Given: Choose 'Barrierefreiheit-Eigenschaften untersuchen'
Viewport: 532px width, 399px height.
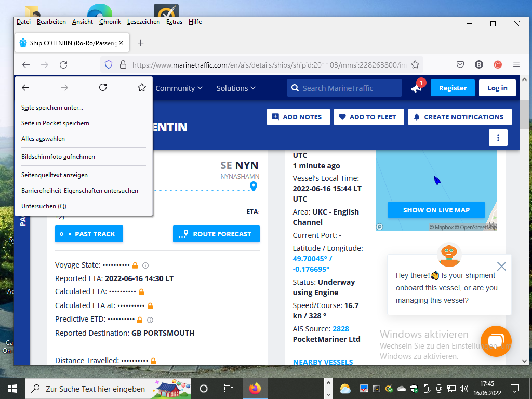Looking at the screenshot, I should tap(84, 191).
